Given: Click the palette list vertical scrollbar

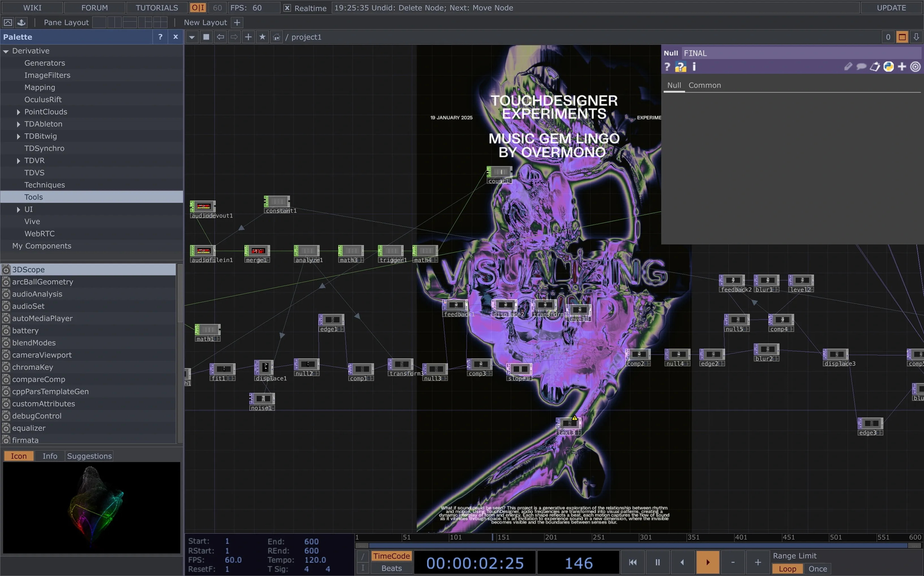Looking at the screenshot, I should (x=180, y=293).
